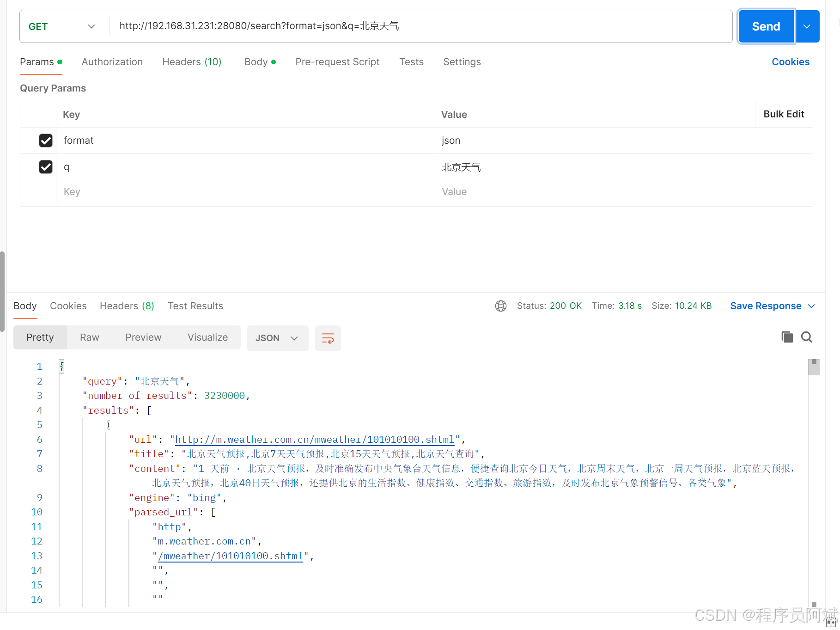
Task: Click the "parsed_url" key
Action: point(164,512)
